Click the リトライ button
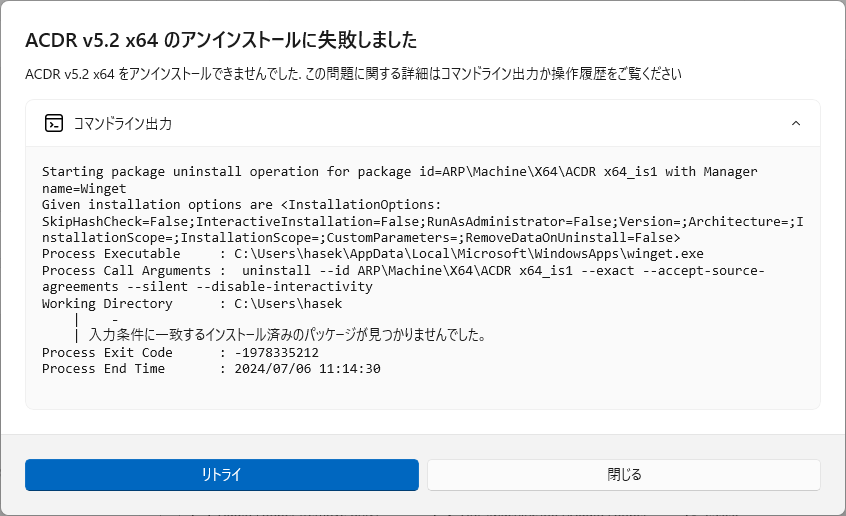The height and width of the screenshot is (516, 846). click(x=222, y=475)
